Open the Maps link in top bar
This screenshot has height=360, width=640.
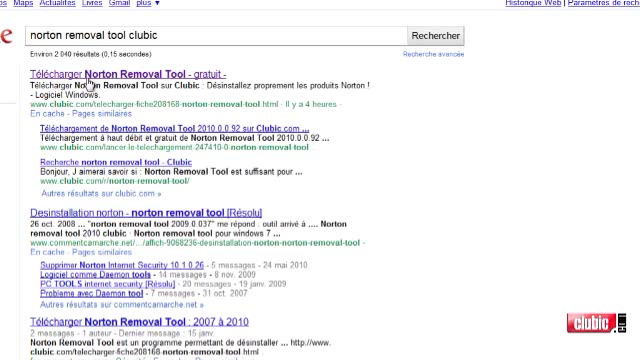23,3
